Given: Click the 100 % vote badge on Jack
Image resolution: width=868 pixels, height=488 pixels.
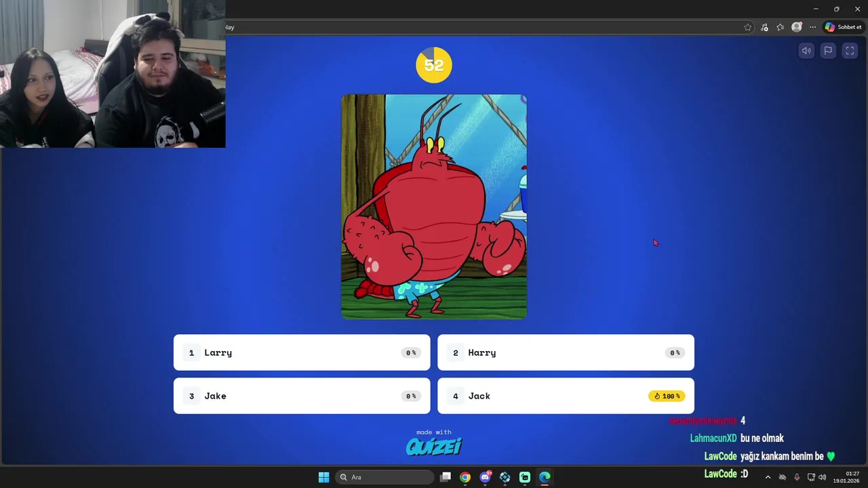Looking at the screenshot, I should pos(667,396).
